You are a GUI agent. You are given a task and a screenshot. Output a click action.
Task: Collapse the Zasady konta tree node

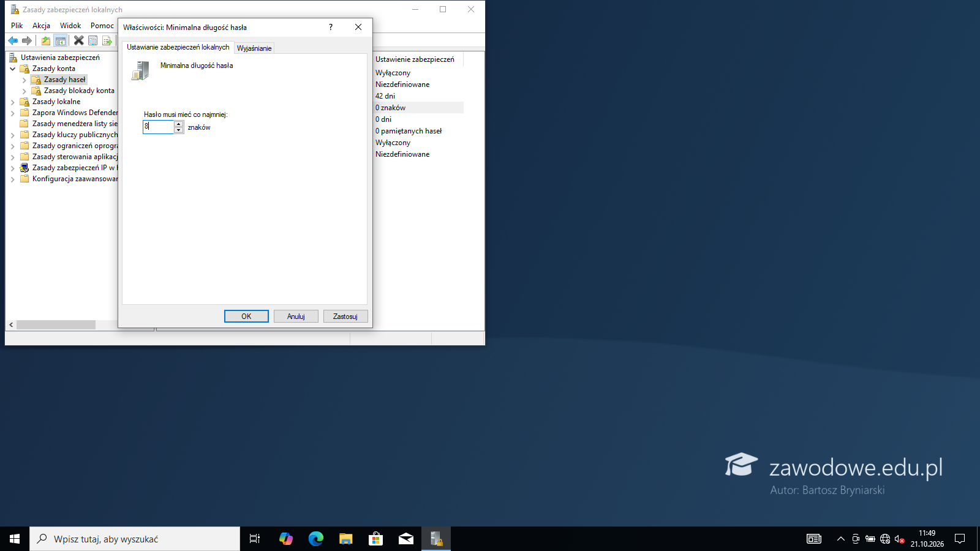tap(13, 69)
